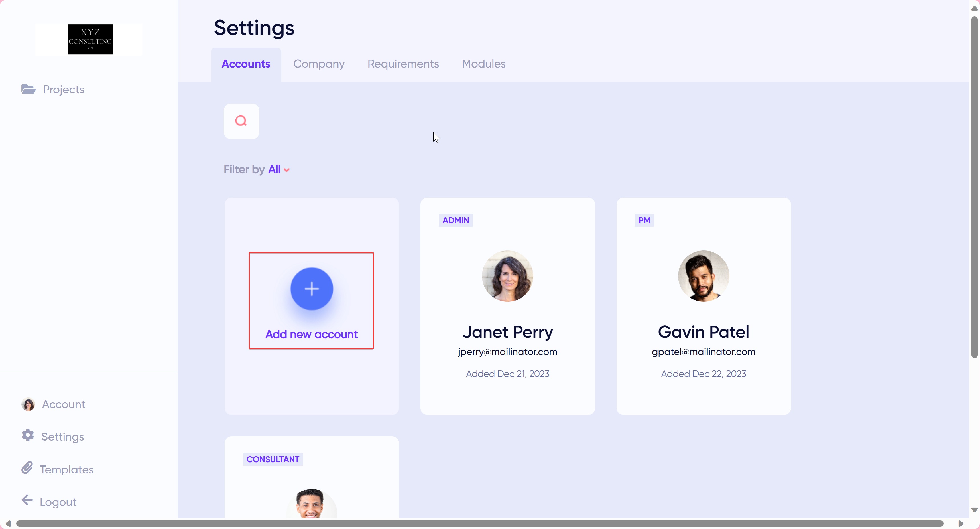Viewport: 980px width, 529px height.
Task: Click the Projects folder icon in sidebar
Action: click(x=28, y=89)
